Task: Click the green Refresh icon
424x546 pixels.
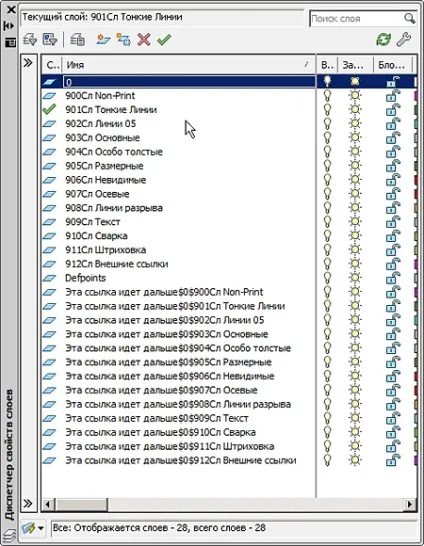Action: 383,39
